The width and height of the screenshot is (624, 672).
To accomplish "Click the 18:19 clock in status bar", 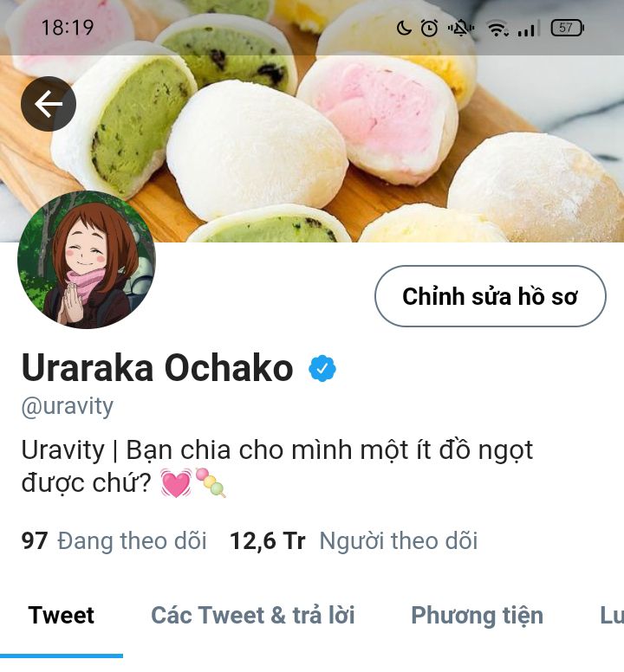I will [x=68, y=29].
